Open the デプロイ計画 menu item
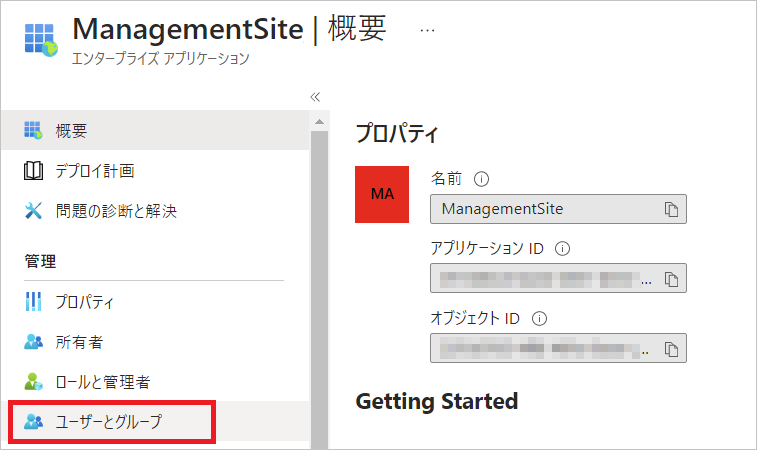 pos(155,170)
